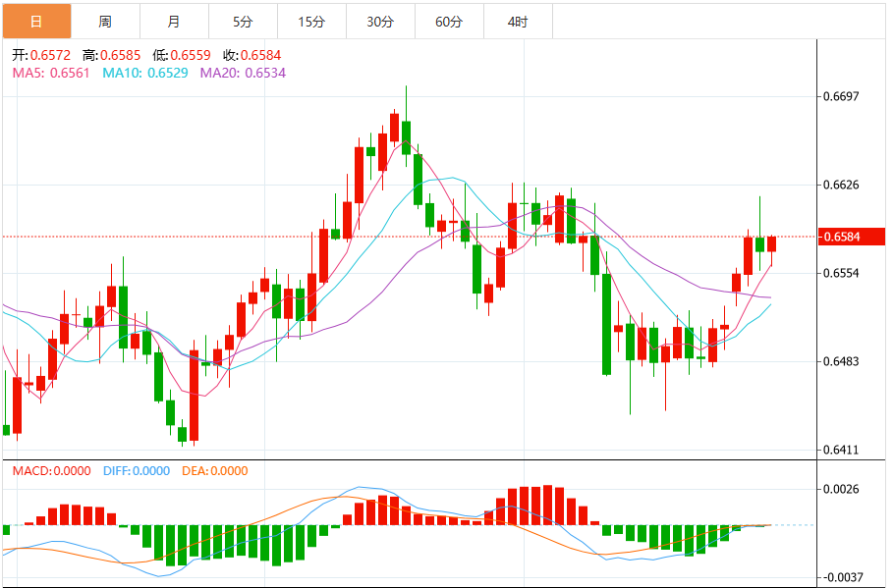Click the 0.6697 price axis label

841,96
